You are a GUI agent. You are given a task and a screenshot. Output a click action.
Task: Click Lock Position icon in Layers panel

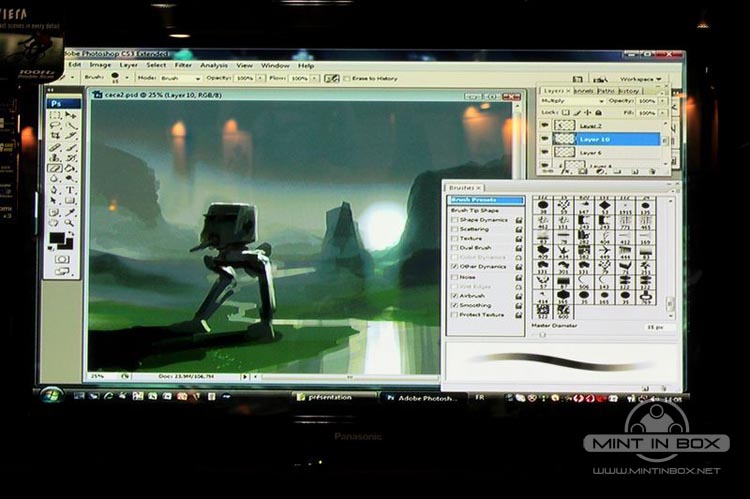click(588, 112)
